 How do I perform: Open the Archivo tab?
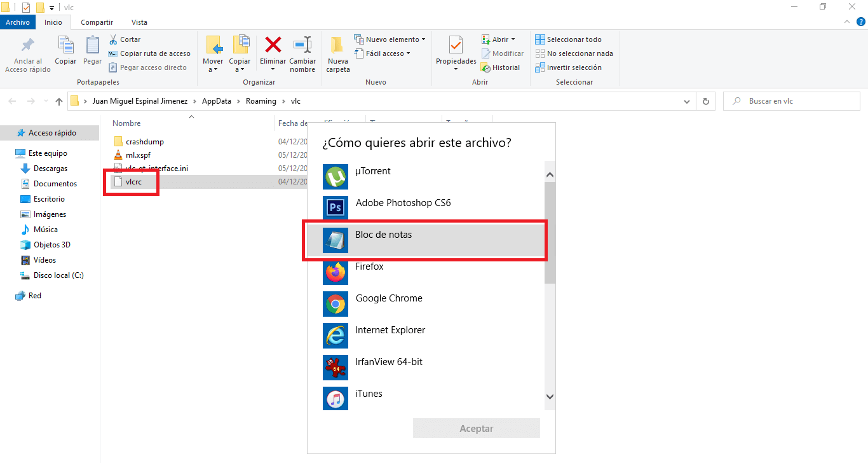tap(18, 22)
